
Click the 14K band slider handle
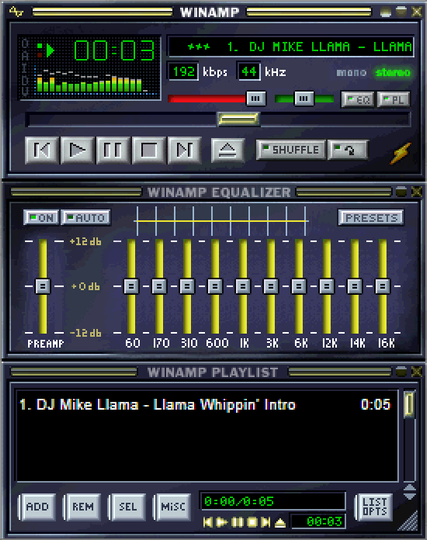click(x=354, y=286)
